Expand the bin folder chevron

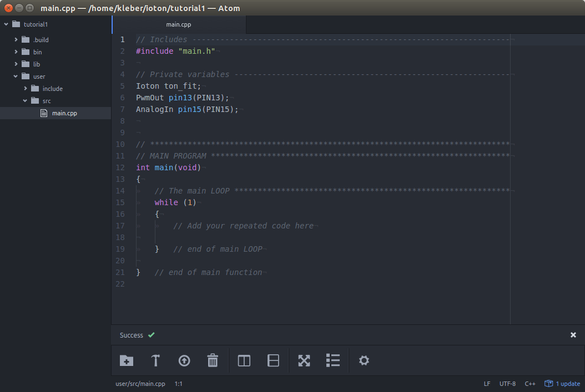pos(16,52)
